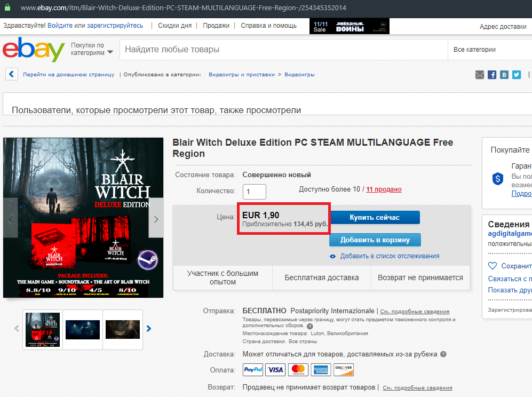Open 'Все категории' category selector
The height and width of the screenshot is (397, 532).
click(490, 50)
